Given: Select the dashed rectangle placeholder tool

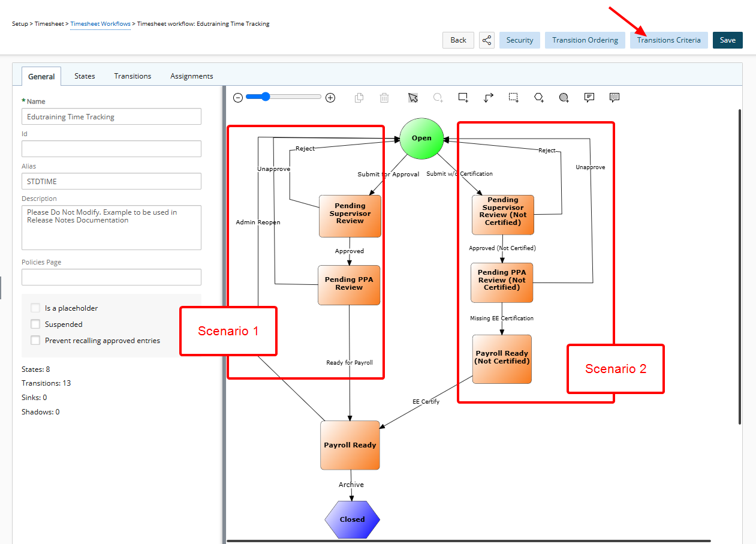Looking at the screenshot, I should point(514,98).
